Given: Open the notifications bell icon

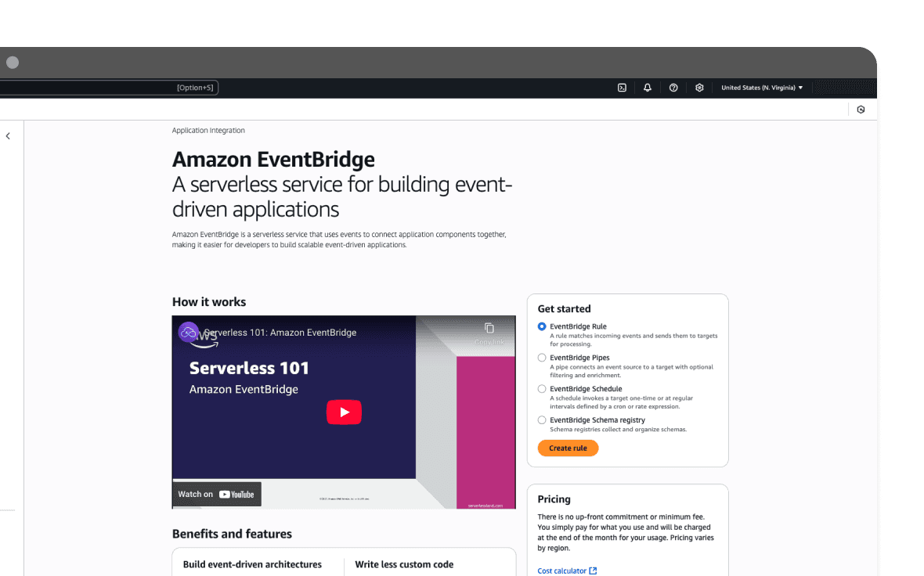Looking at the screenshot, I should point(648,87).
